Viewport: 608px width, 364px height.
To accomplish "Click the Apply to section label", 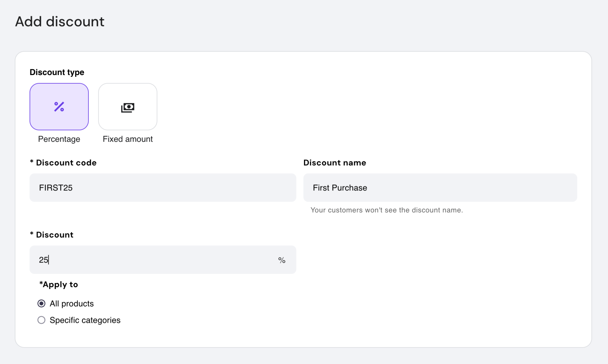I will 58,284.
